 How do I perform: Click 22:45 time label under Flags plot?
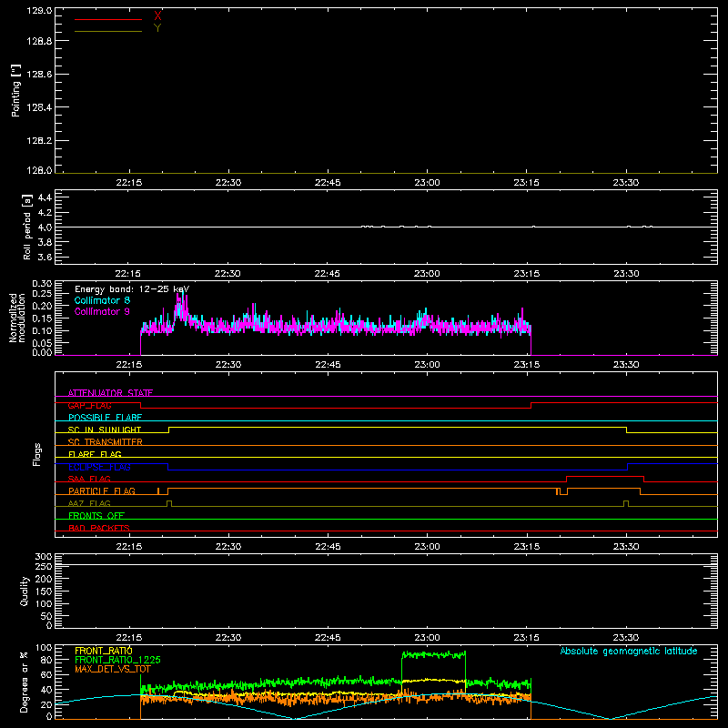point(328,547)
